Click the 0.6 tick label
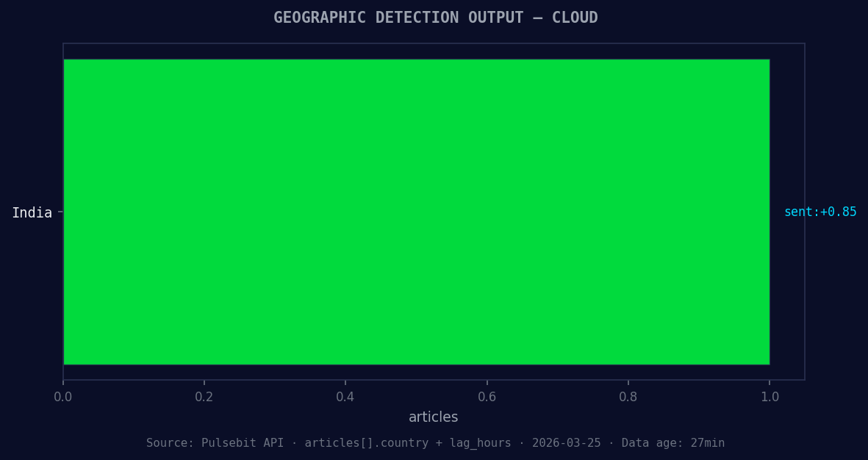 pyautogui.click(x=487, y=396)
